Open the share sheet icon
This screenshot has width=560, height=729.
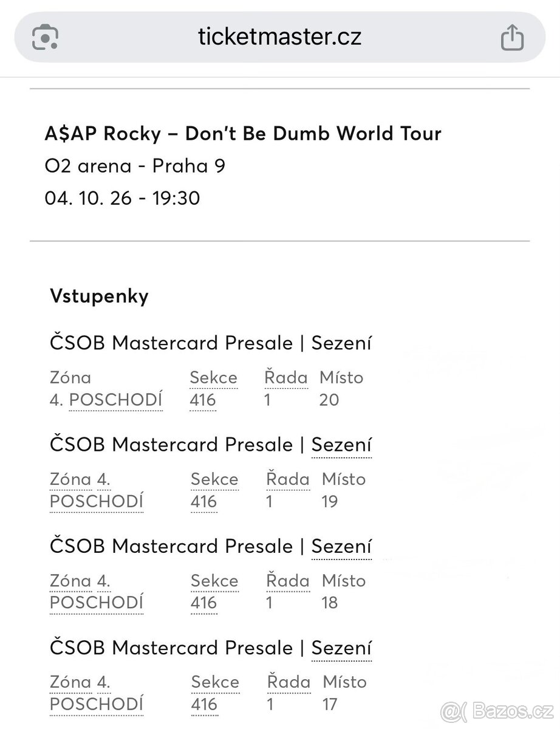click(x=511, y=37)
